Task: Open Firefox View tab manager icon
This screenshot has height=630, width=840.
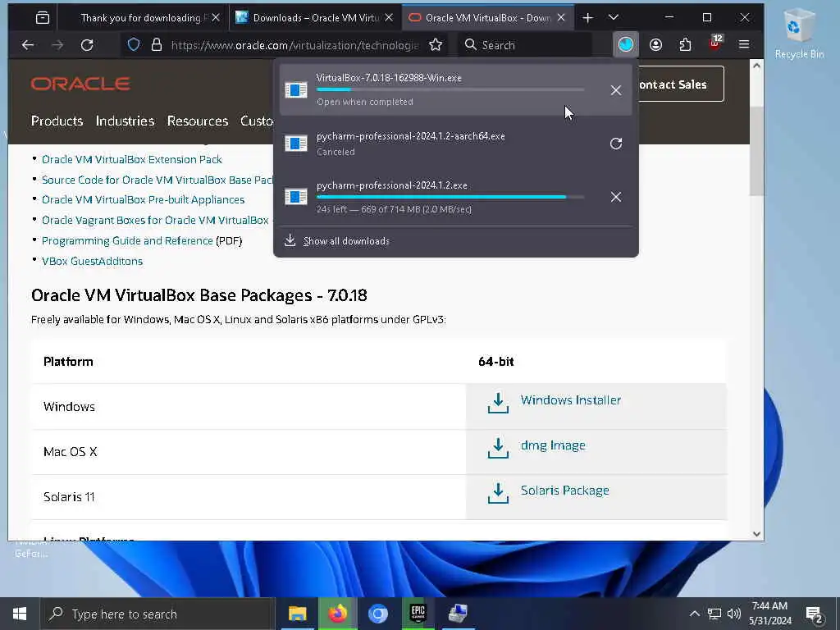Action: click(x=43, y=18)
